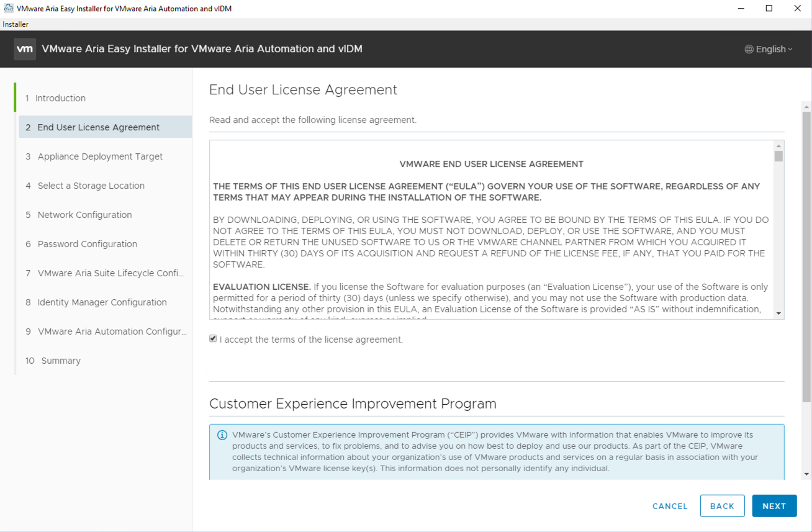This screenshot has height=532, width=812.
Task: Open the English language dropdown
Action: [769, 49]
